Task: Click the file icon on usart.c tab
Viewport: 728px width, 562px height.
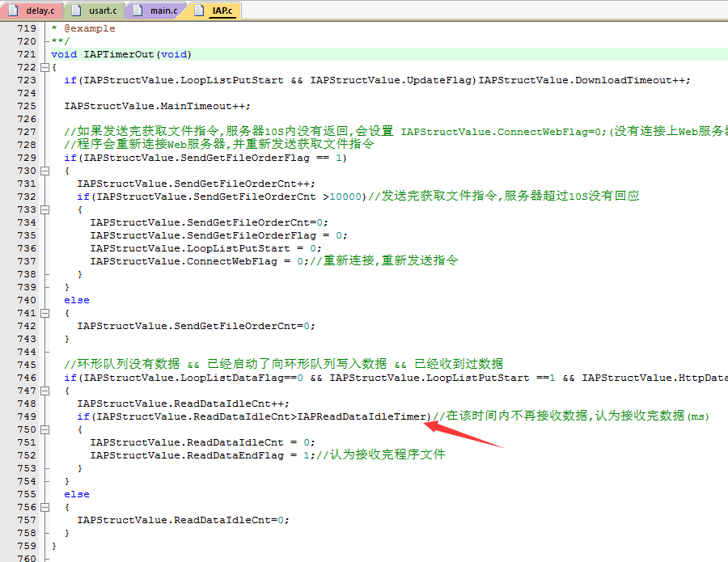Action: point(77,11)
